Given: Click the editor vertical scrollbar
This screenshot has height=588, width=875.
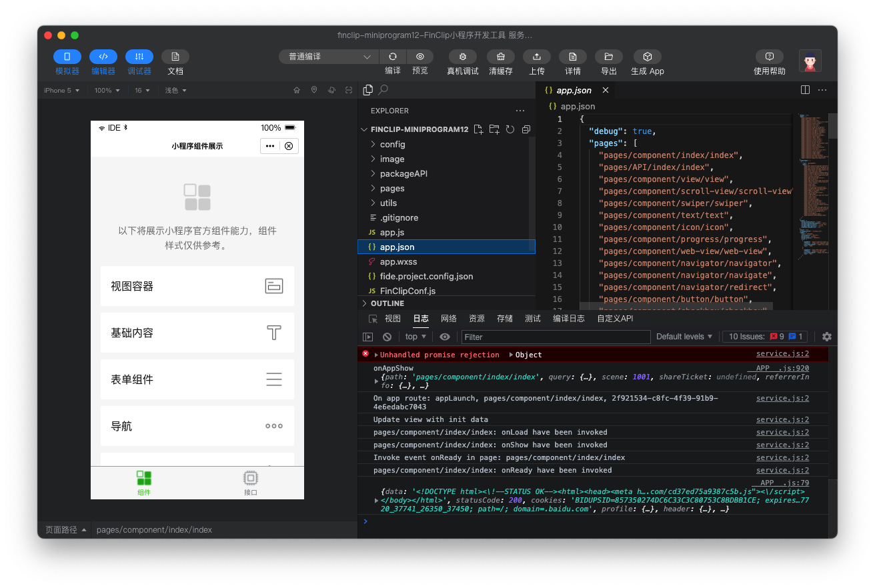Looking at the screenshot, I should [832, 127].
